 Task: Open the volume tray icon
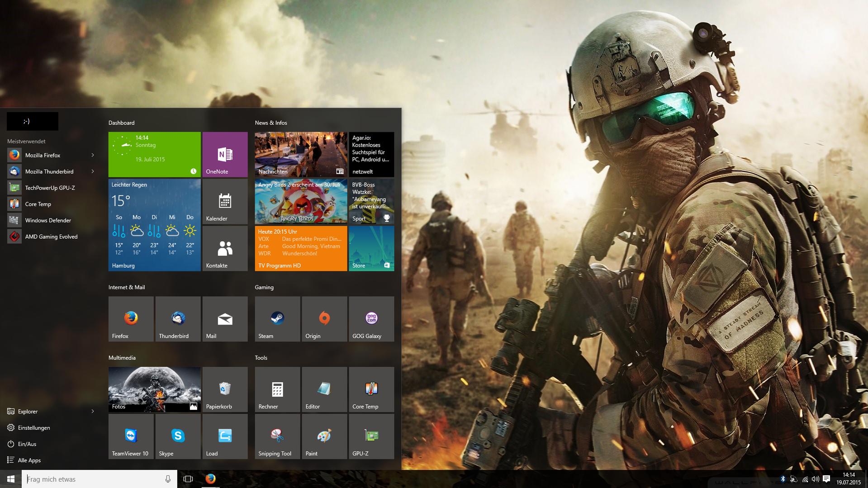tap(815, 479)
